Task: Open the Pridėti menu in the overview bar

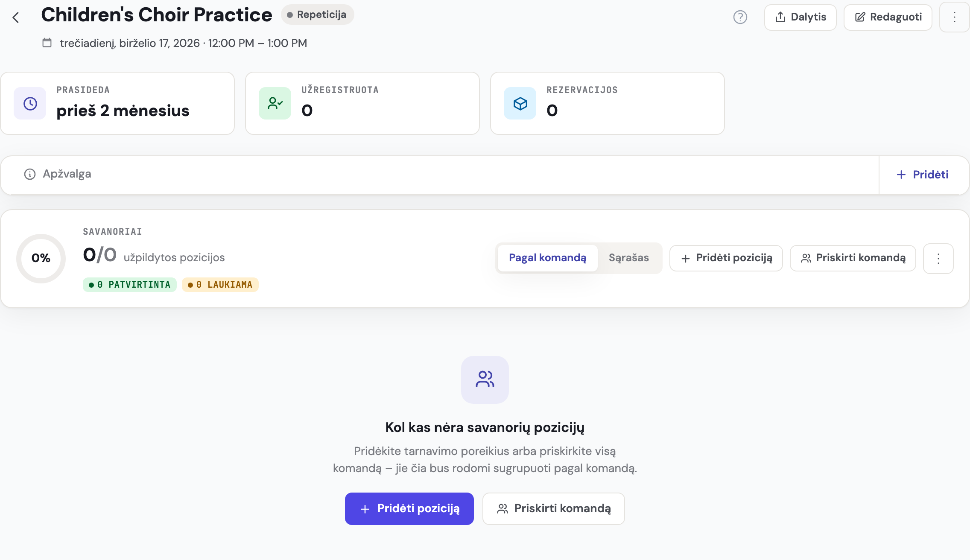Action: click(922, 175)
